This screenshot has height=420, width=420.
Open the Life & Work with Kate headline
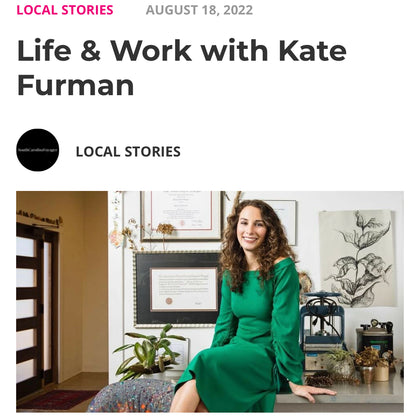(x=182, y=51)
